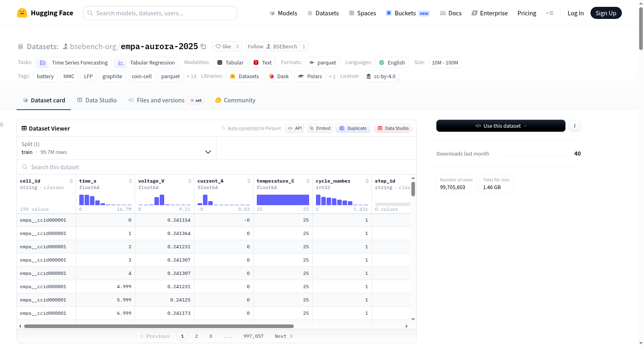Image resolution: width=644 pixels, height=347 pixels.
Task: Filter by the parquet format tag
Action: point(322,62)
